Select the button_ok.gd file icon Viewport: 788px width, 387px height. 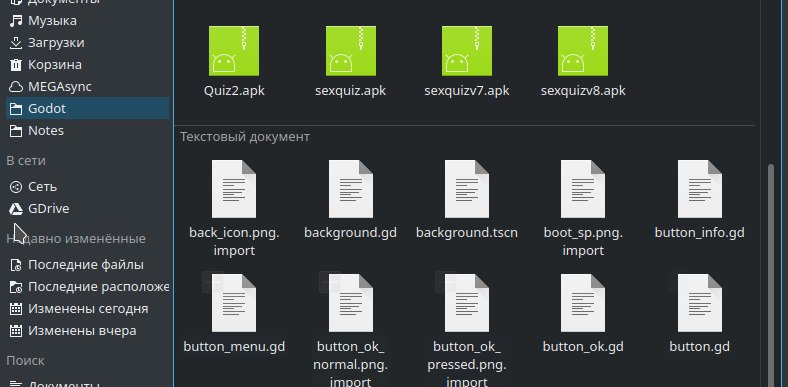[583, 303]
